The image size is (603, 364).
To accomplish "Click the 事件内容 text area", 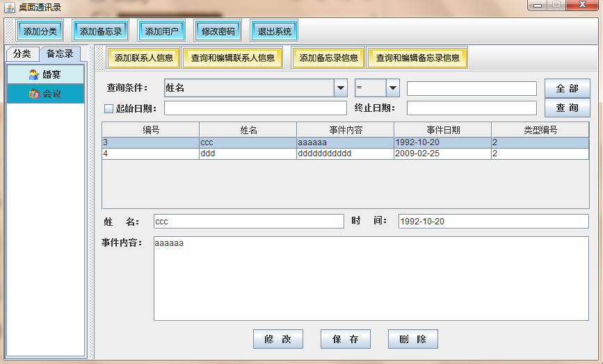I will pos(371,279).
